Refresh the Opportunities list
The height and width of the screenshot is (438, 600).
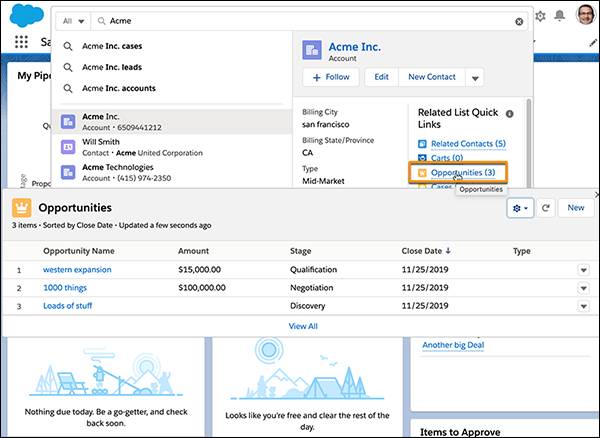pyautogui.click(x=545, y=208)
